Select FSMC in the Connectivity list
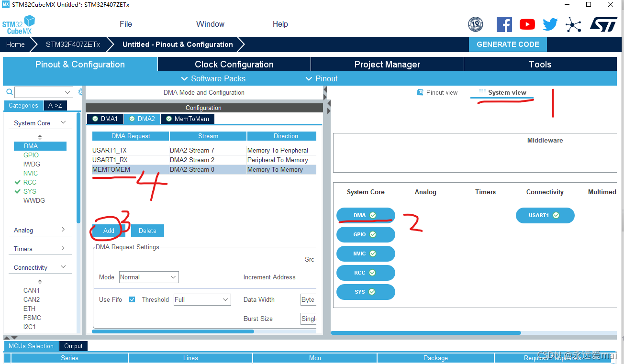Screen dimensions: 624x364 coord(32,318)
